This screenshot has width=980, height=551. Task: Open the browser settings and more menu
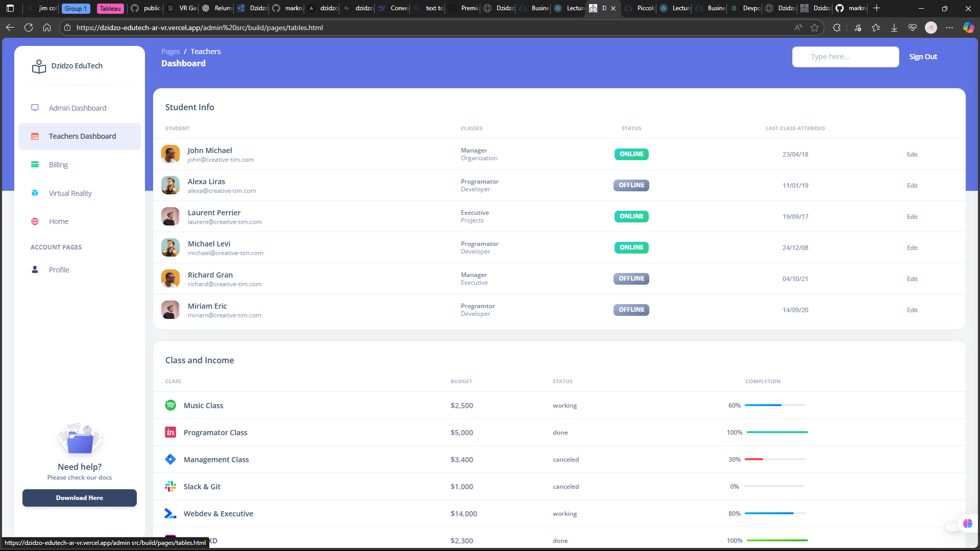point(949,28)
